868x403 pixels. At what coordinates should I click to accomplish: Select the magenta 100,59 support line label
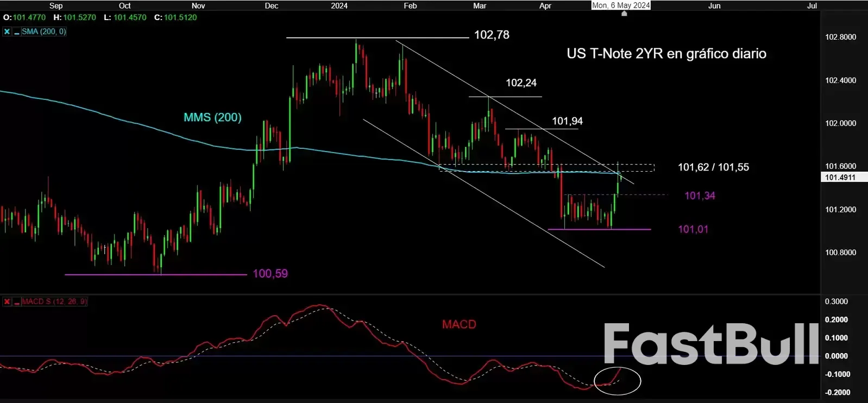click(x=270, y=274)
